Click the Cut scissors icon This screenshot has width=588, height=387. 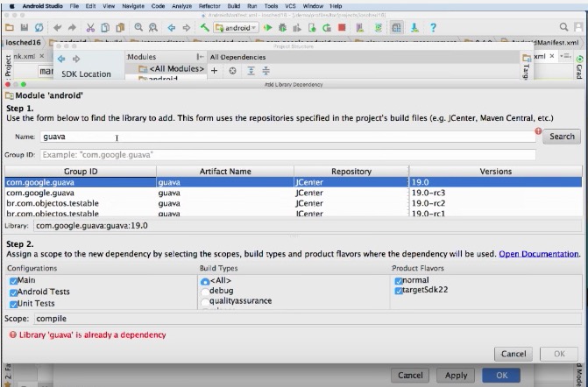tap(90, 28)
